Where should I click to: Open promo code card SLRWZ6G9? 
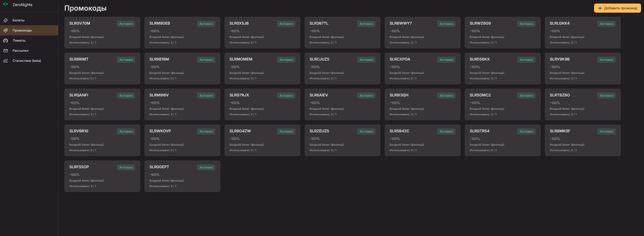click(x=503, y=33)
